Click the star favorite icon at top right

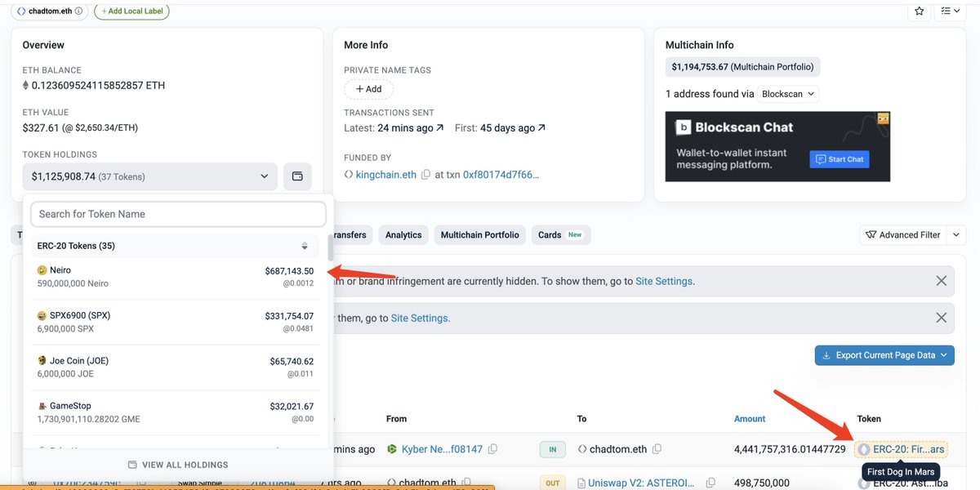[920, 11]
